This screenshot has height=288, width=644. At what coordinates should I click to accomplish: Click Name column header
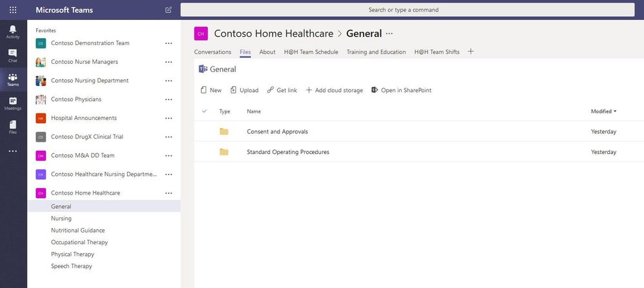click(254, 111)
